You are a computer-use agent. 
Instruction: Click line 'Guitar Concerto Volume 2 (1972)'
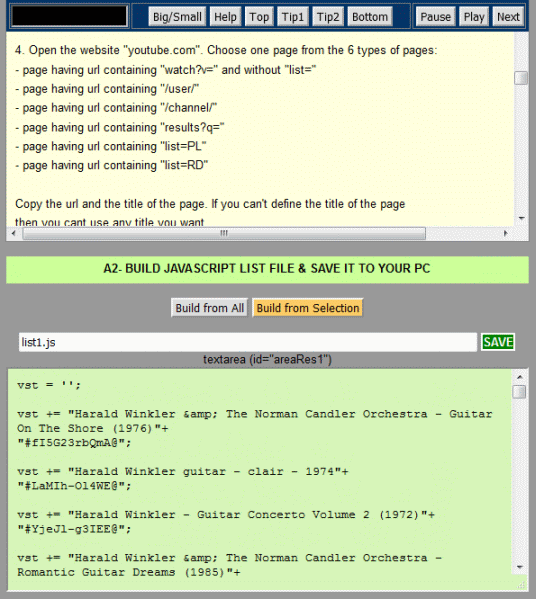[226, 515]
